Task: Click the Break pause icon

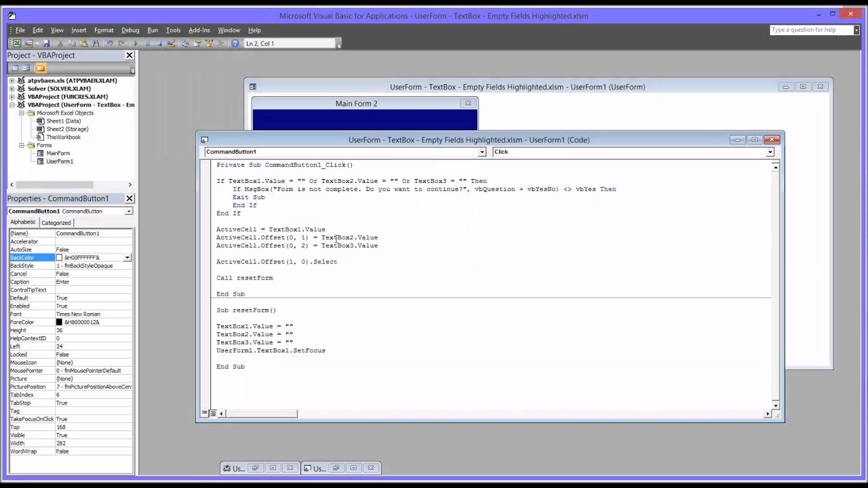Action: (148, 43)
